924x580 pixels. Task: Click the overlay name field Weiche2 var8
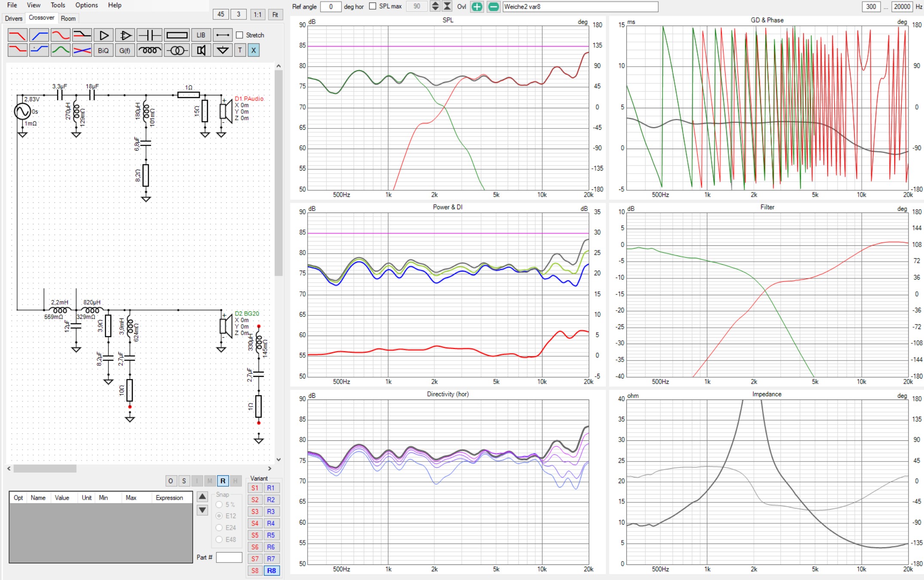pyautogui.click(x=580, y=6)
